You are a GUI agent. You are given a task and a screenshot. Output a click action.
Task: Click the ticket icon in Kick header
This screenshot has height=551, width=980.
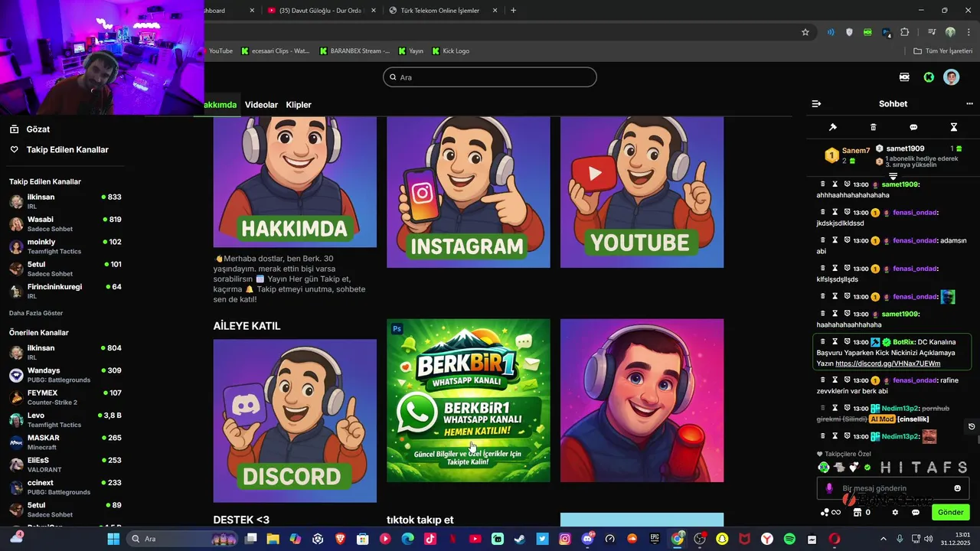(904, 77)
